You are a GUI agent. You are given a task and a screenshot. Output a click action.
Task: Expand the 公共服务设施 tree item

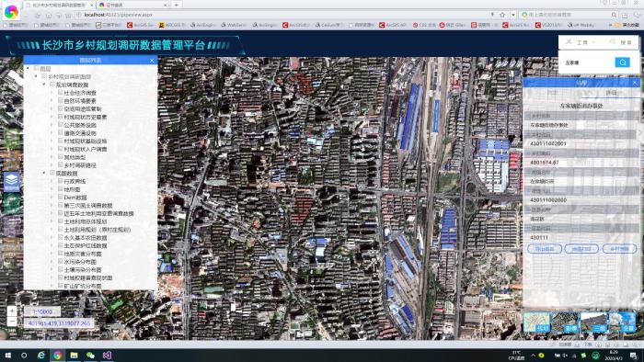[52, 125]
